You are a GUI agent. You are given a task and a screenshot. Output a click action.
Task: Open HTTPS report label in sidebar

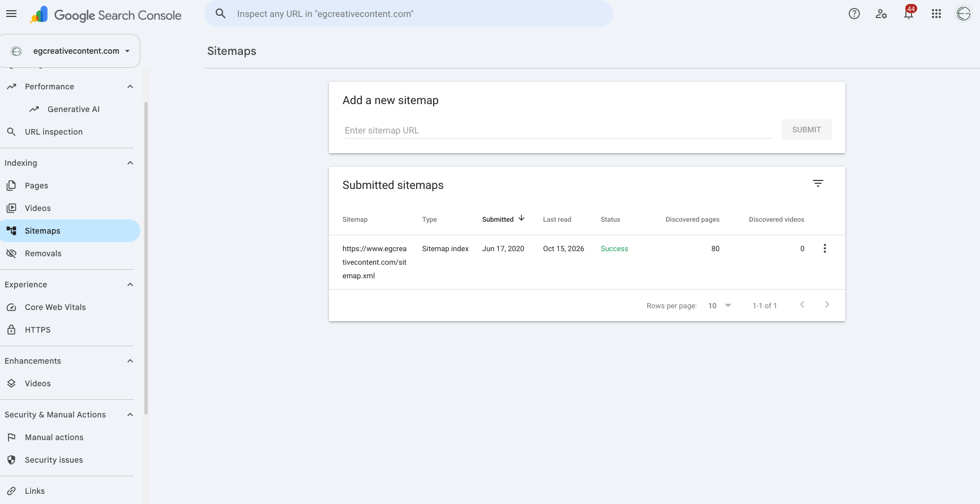coord(37,330)
